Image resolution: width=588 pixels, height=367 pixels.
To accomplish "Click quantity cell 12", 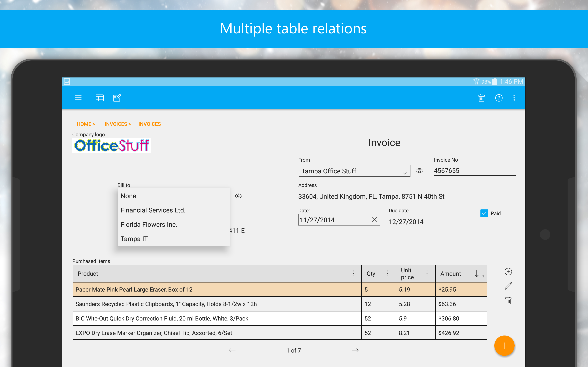I will point(378,304).
